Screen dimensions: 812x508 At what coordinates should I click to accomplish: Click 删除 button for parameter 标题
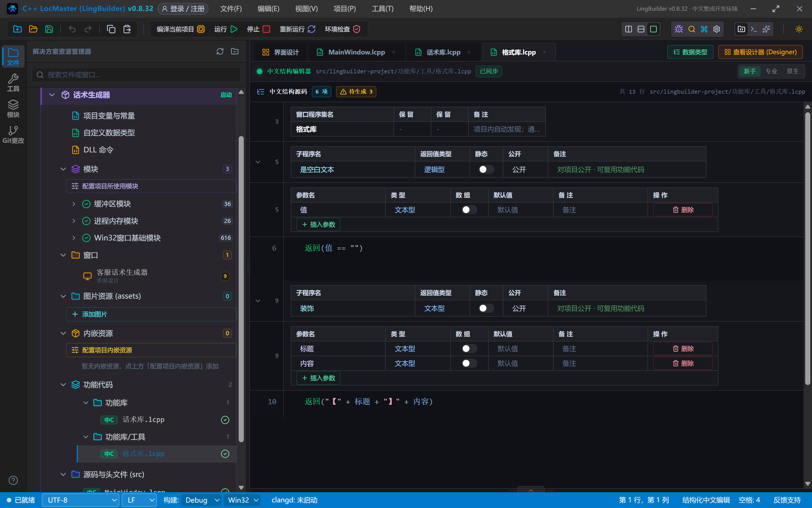point(683,349)
